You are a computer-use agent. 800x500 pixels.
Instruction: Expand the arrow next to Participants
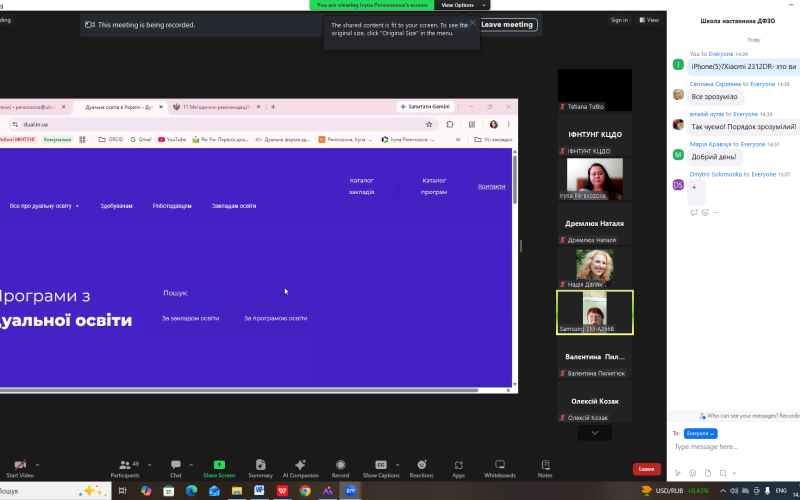pos(149,465)
